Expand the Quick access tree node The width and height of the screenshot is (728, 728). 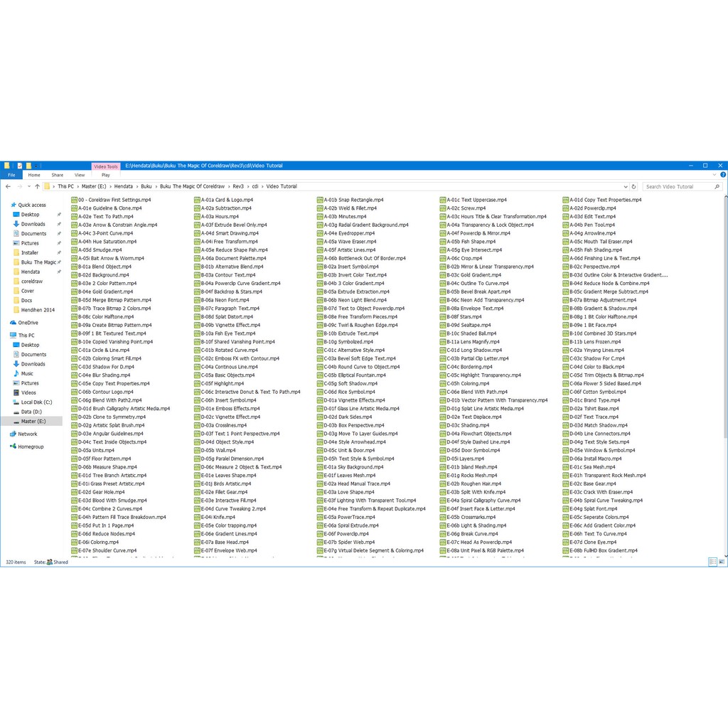coord(7,205)
